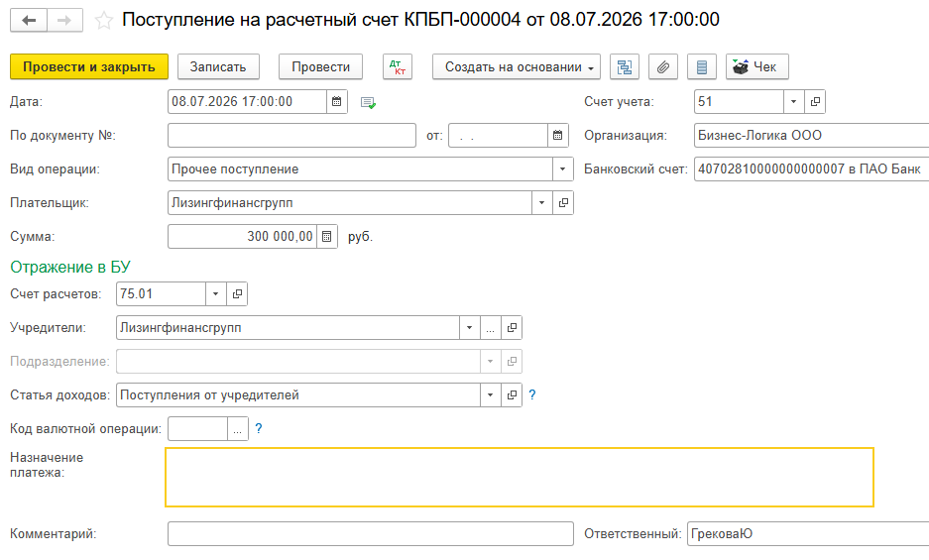
Task: Open Плательщик Лизингфинансгрупп card icon
Action: [x=563, y=203]
